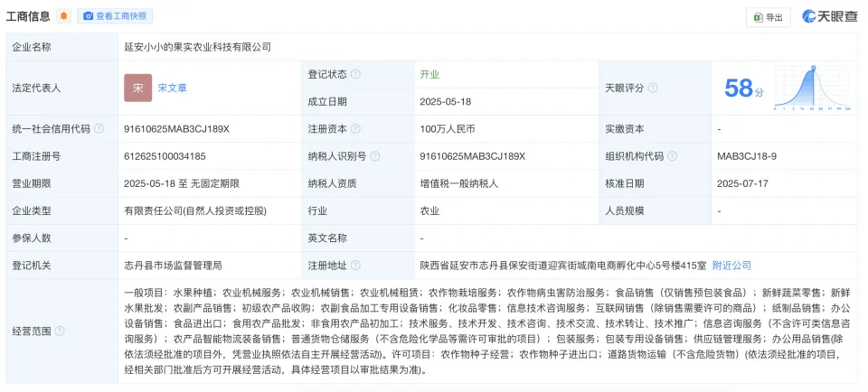Select the 91610625MAB3CJ189X unified credit code value

tap(176, 129)
